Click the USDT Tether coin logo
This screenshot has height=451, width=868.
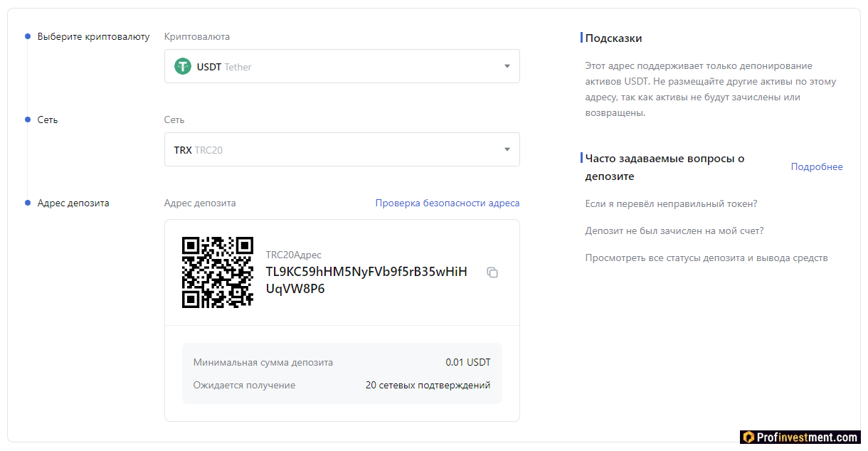(x=183, y=66)
